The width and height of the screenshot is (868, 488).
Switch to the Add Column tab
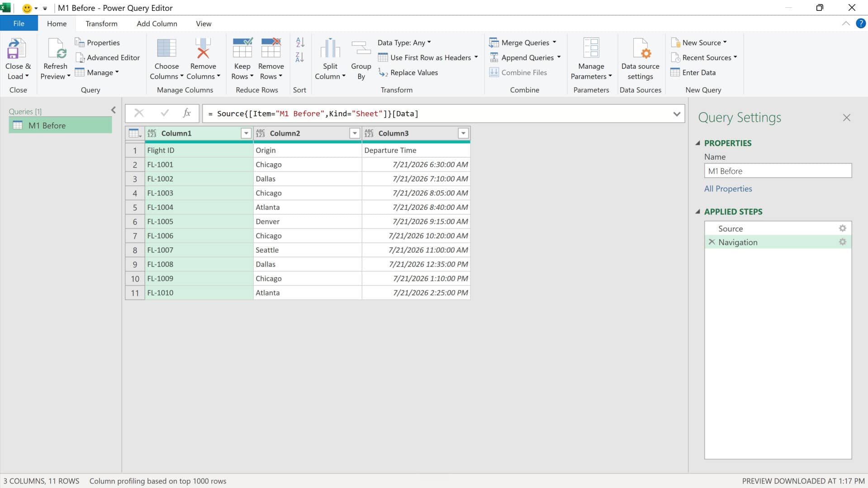157,24
